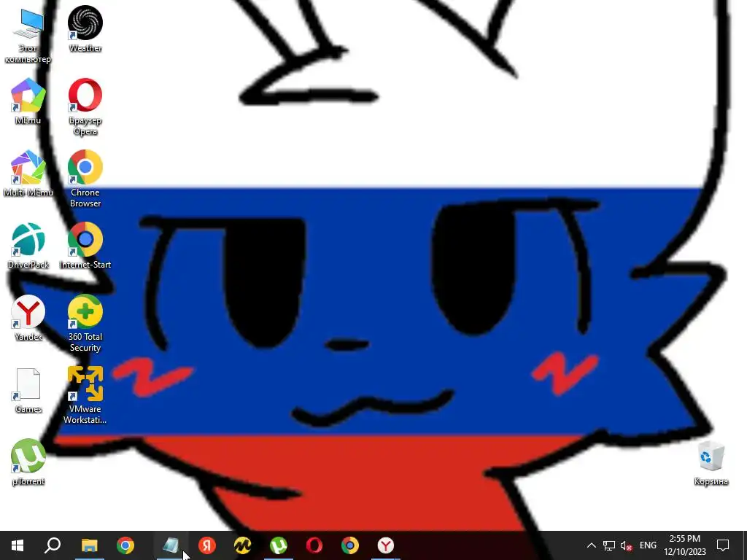This screenshot has width=747, height=560.
Task: Select the Yandex desktop shortcut
Action: click(28, 318)
